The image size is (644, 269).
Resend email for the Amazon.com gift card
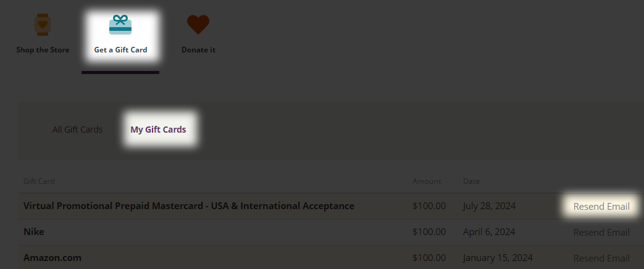pos(601,258)
